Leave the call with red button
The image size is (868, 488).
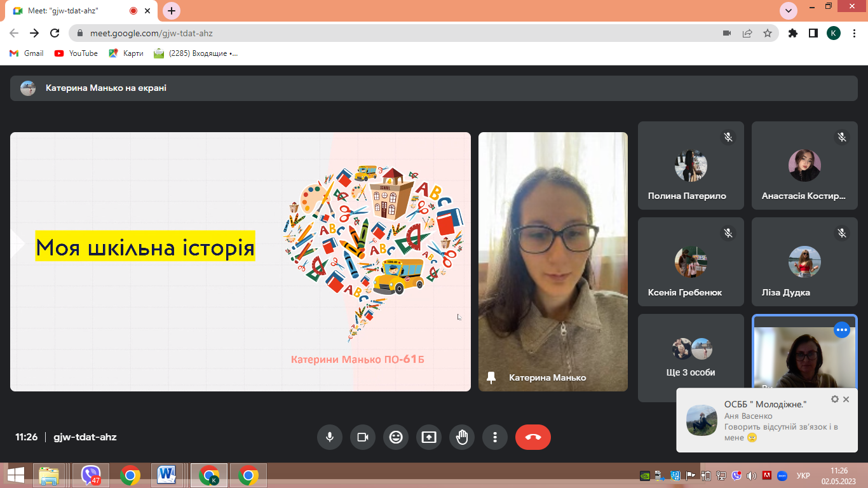[532, 437]
